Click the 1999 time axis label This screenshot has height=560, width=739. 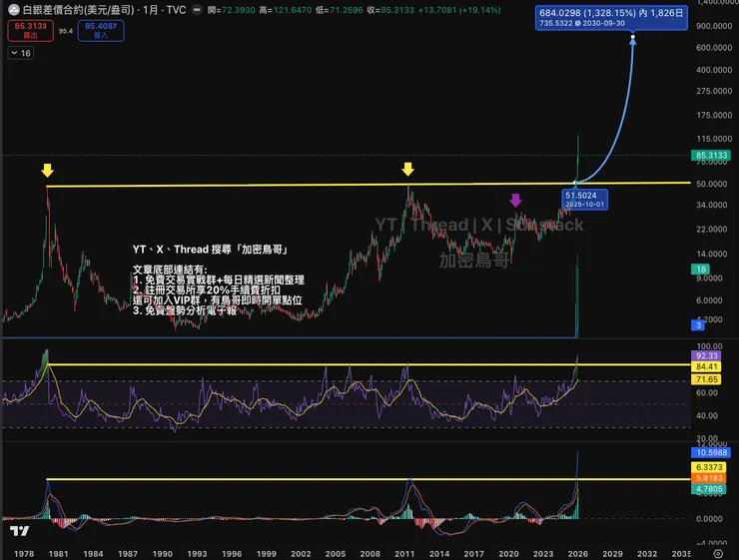tap(267, 554)
